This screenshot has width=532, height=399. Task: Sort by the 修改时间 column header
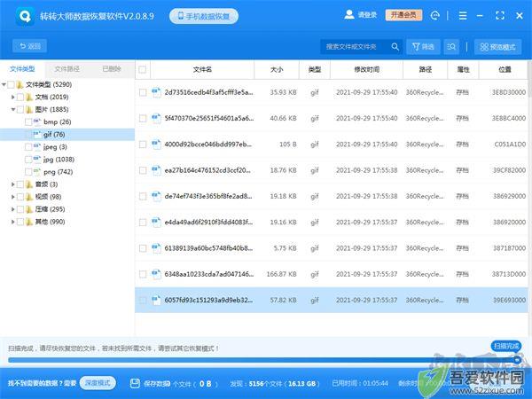point(366,69)
